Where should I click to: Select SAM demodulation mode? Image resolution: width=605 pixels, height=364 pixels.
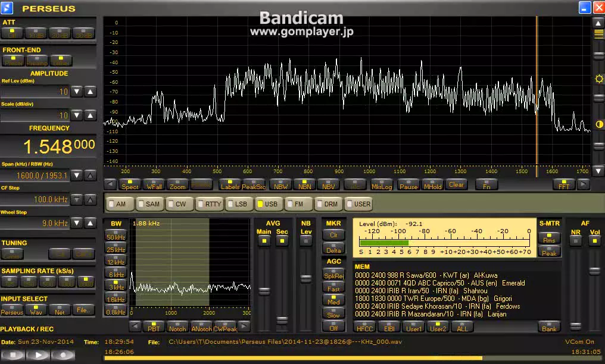pyautogui.click(x=149, y=204)
